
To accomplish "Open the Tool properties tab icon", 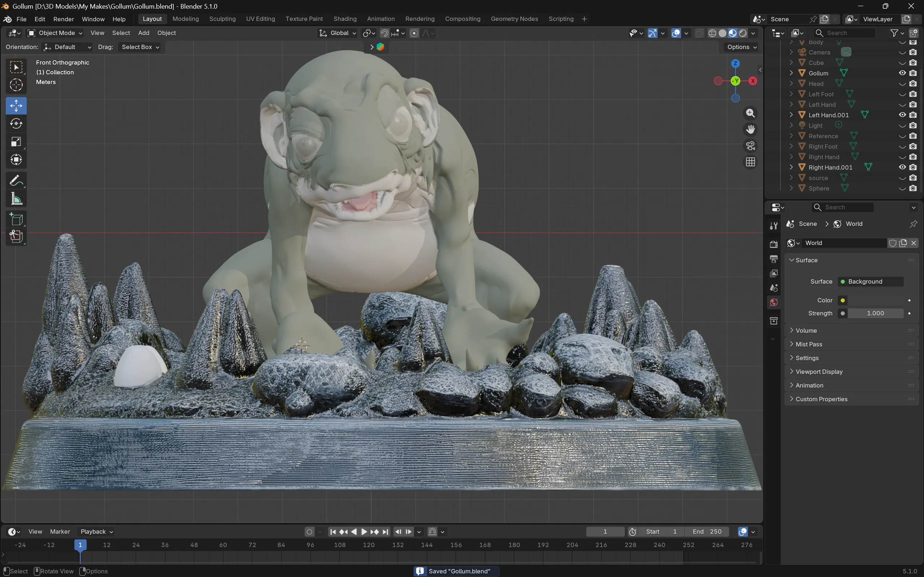I will click(x=773, y=226).
